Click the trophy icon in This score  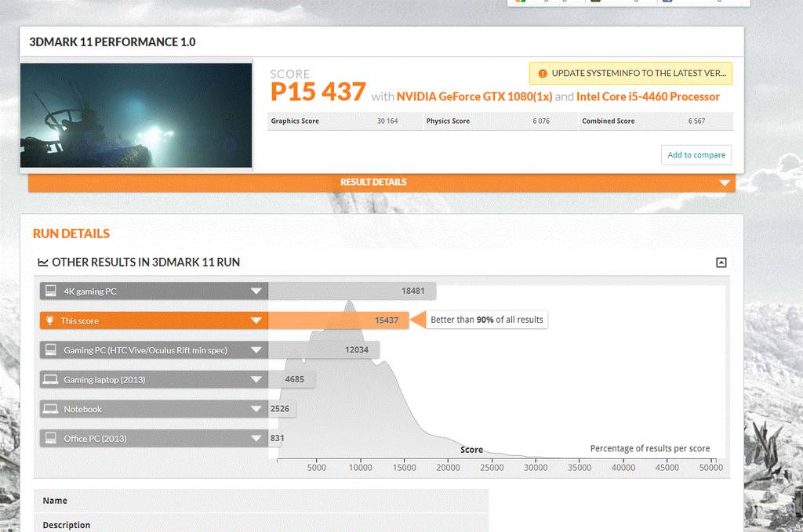(x=49, y=320)
